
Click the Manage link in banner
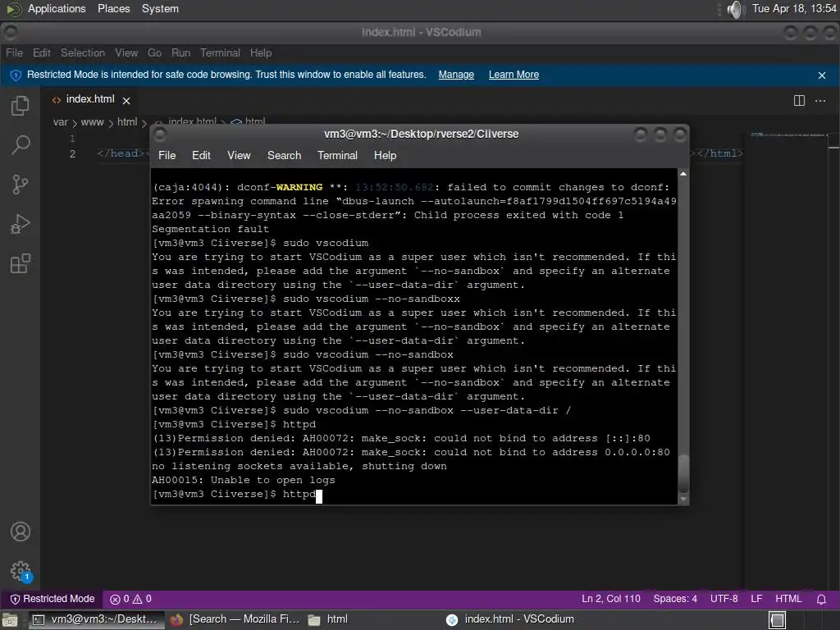(x=456, y=75)
